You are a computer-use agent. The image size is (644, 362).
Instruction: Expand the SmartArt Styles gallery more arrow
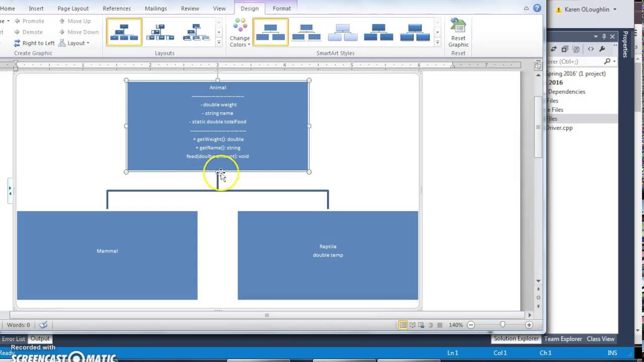[437, 43]
